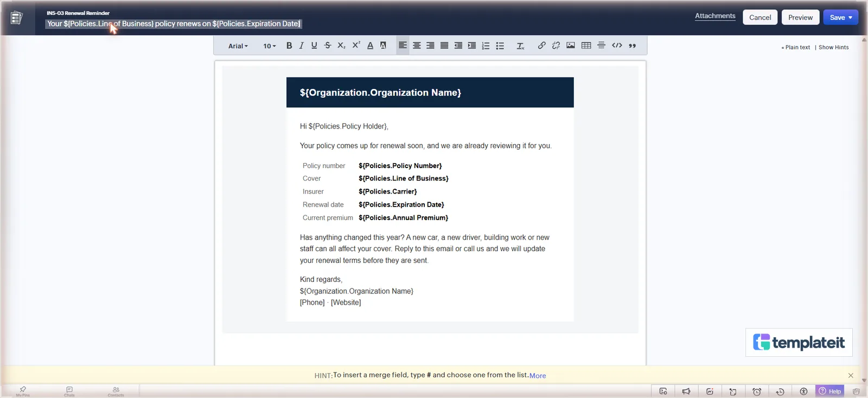
Task: Open the font size 10 dropdown
Action: point(270,46)
